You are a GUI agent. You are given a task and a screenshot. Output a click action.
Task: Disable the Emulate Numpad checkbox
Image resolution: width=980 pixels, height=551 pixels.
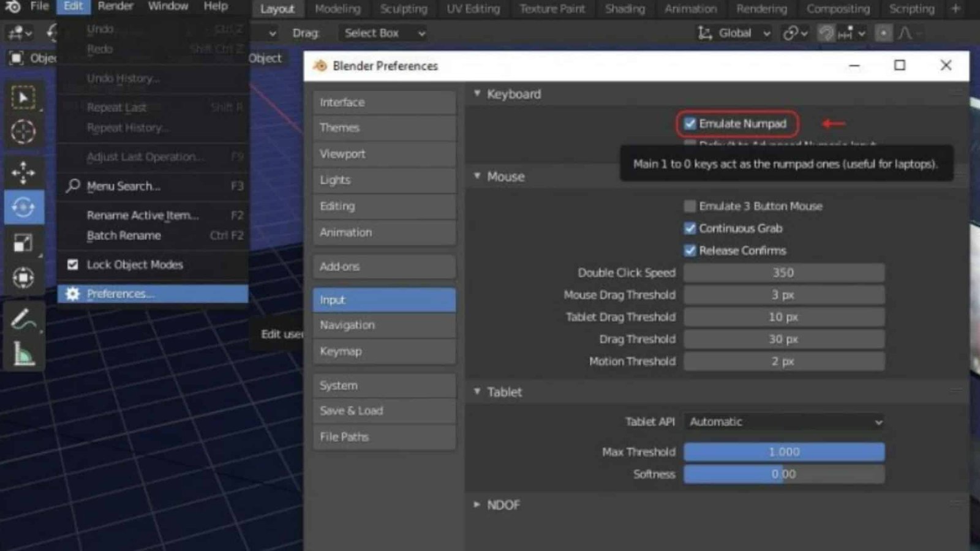click(690, 123)
